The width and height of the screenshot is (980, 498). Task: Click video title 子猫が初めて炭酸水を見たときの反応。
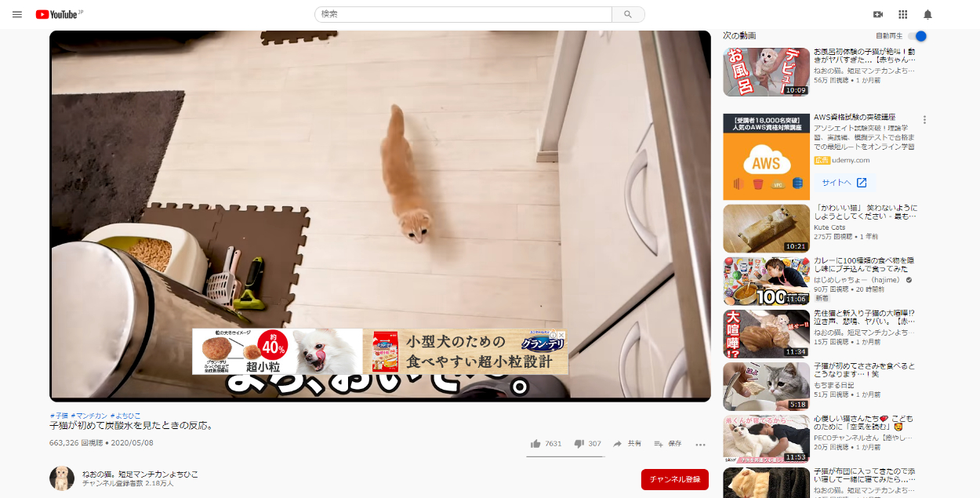132,426
